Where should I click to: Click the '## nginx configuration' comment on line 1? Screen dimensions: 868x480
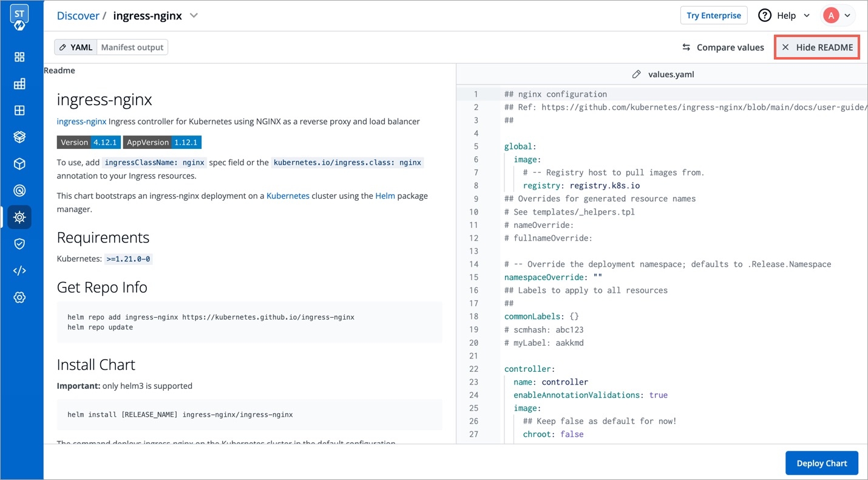555,94
